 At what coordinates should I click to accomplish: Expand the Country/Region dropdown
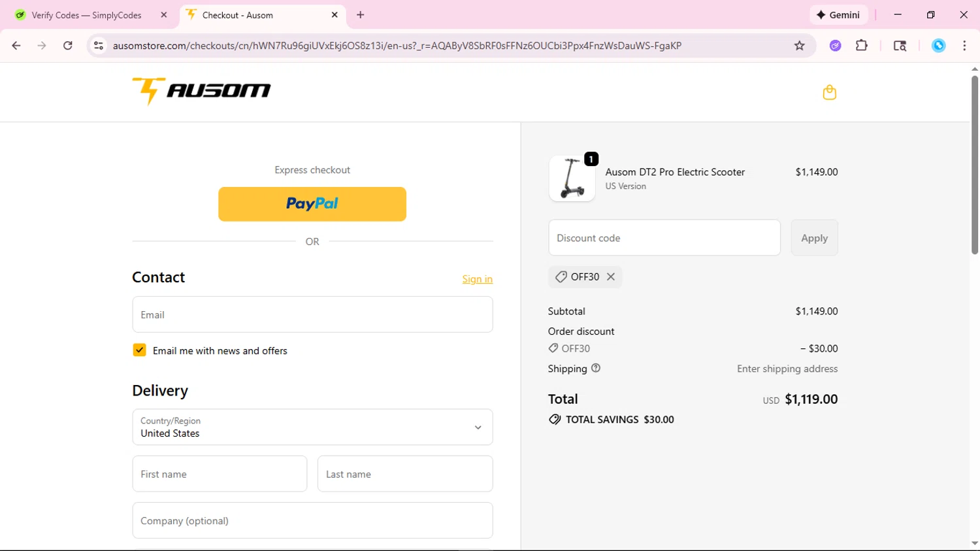pos(312,427)
